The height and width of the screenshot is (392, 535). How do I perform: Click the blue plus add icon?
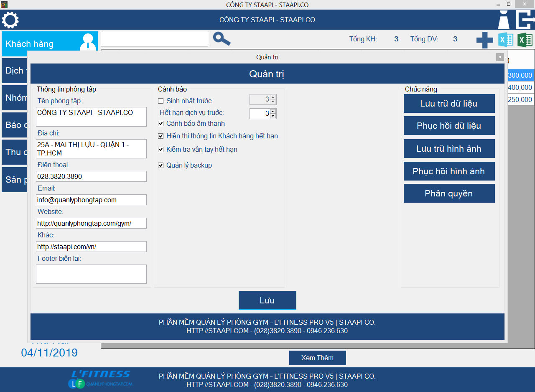[485, 40]
